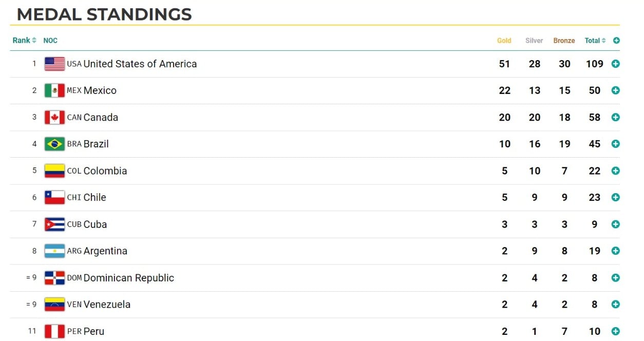Expand all rows using header plus icon
644x341 pixels.
tap(616, 41)
